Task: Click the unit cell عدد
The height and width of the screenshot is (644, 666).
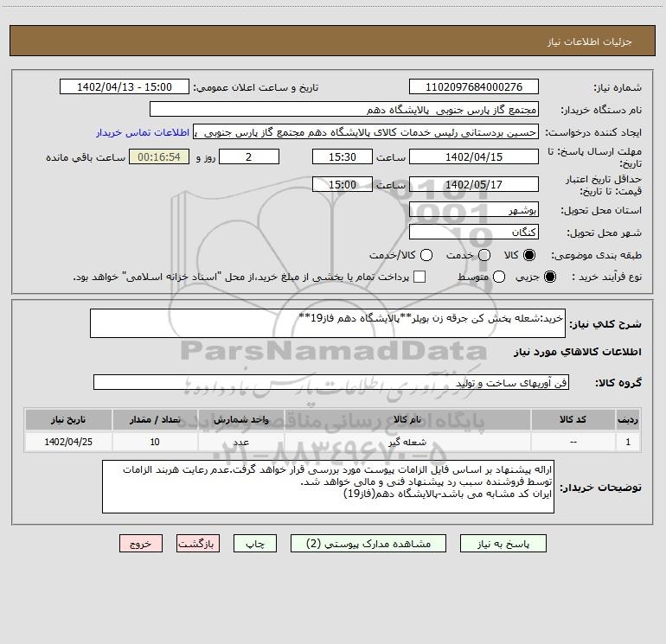Action: [240, 442]
